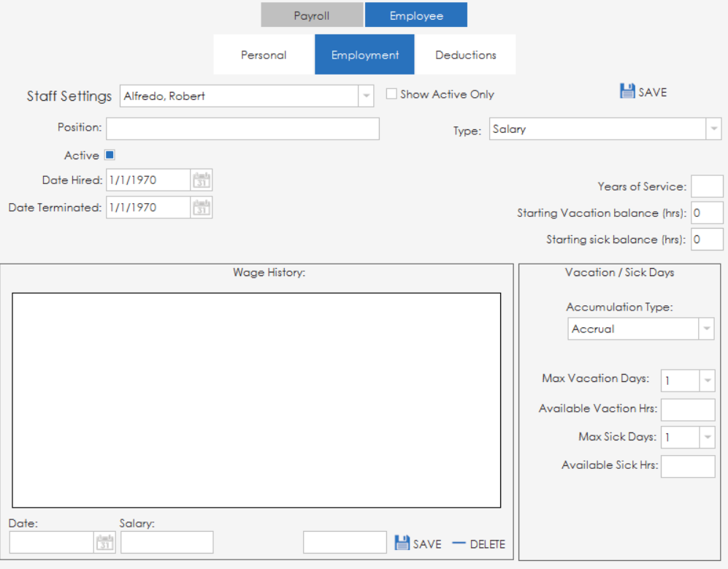Image resolution: width=728 pixels, height=569 pixels.
Task: Click the Available Sick Hrs field
Action: [x=688, y=466]
